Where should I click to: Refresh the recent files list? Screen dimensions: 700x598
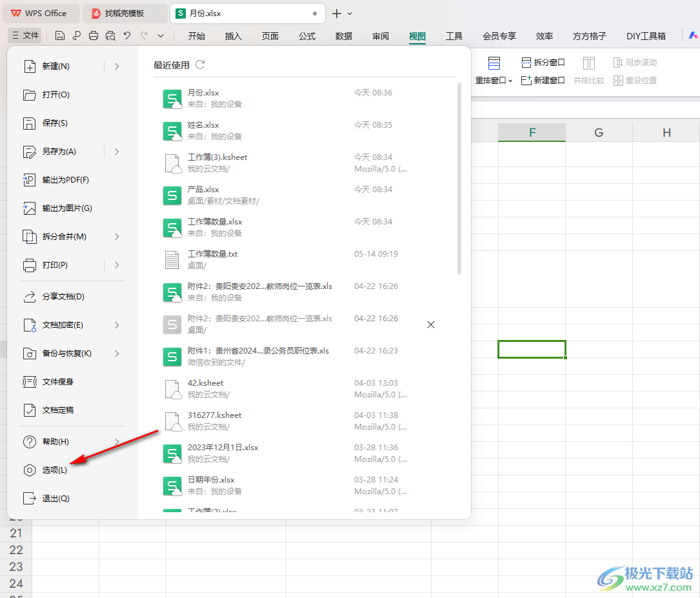point(200,65)
